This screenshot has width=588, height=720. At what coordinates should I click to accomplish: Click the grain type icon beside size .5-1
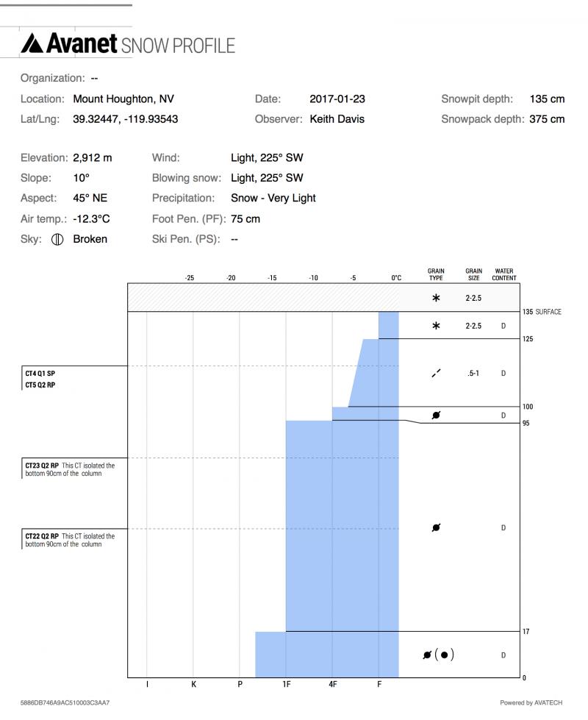pyautogui.click(x=437, y=373)
